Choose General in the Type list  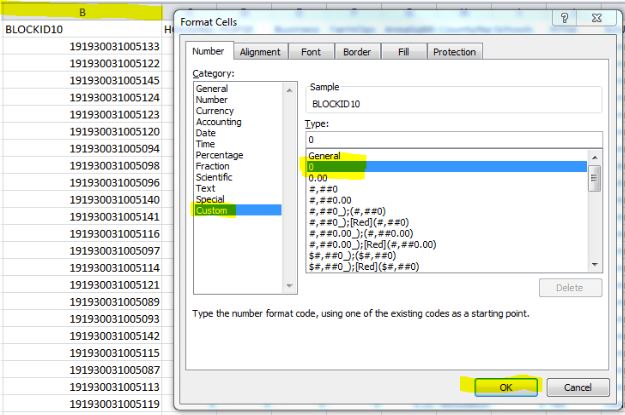[x=324, y=156]
